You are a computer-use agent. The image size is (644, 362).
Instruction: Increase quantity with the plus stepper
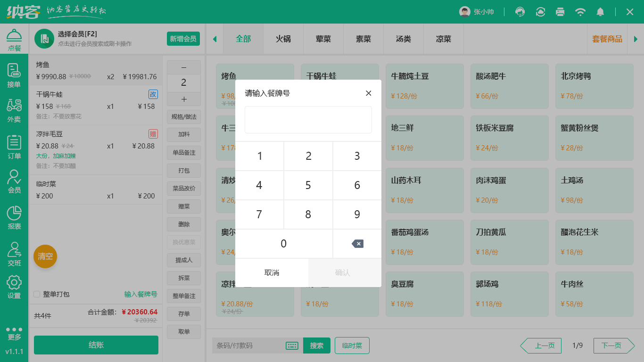[x=184, y=99]
